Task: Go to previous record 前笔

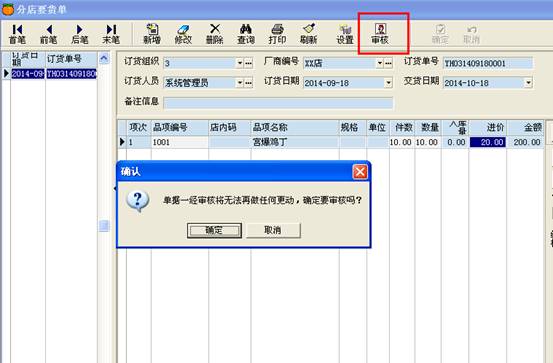Action: coord(49,34)
